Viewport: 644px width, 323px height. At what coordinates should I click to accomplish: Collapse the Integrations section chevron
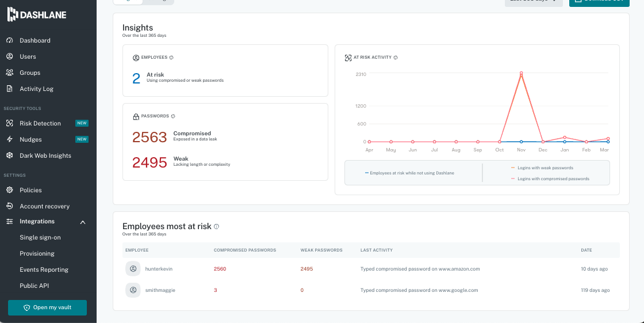coord(83,222)
